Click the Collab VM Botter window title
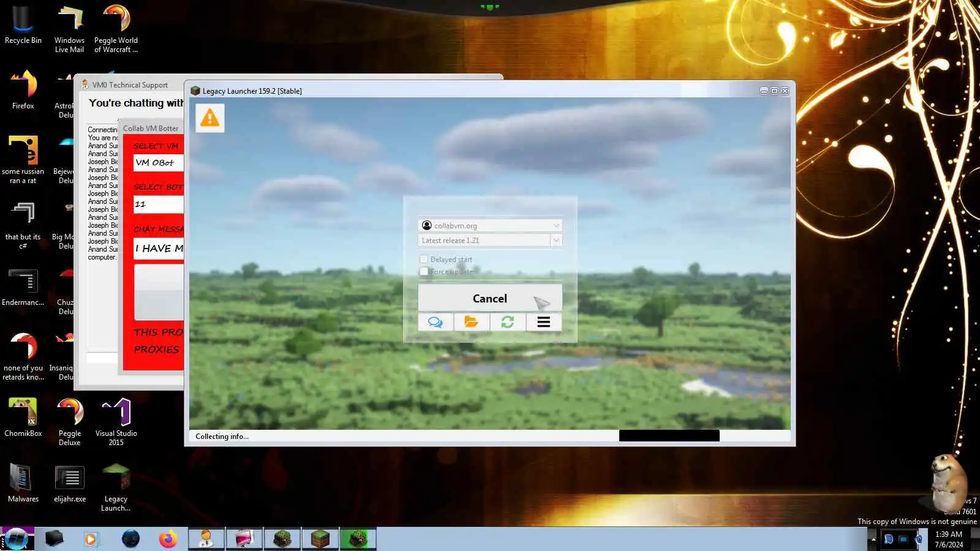 tap(151, 129)
